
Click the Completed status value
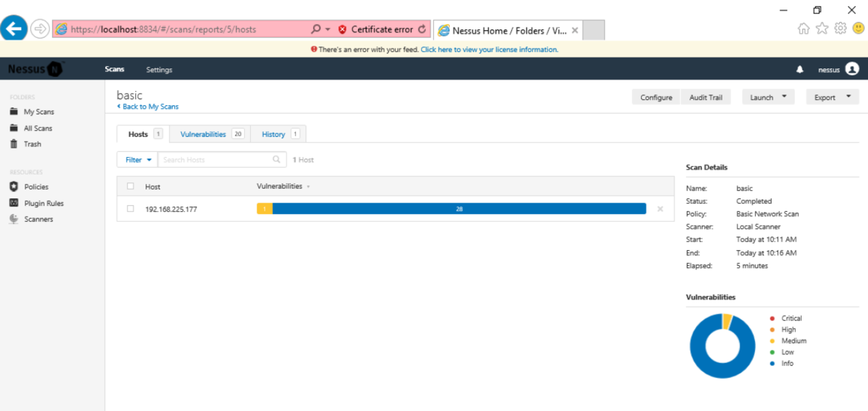[754, 201]
